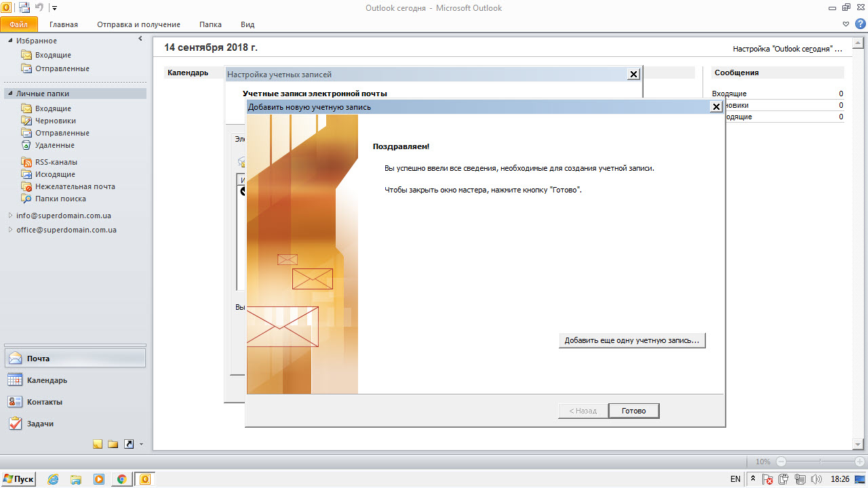Close the Настройка учетных записей dialog
This screenshot has height=488, width=868.
point(633,75)
